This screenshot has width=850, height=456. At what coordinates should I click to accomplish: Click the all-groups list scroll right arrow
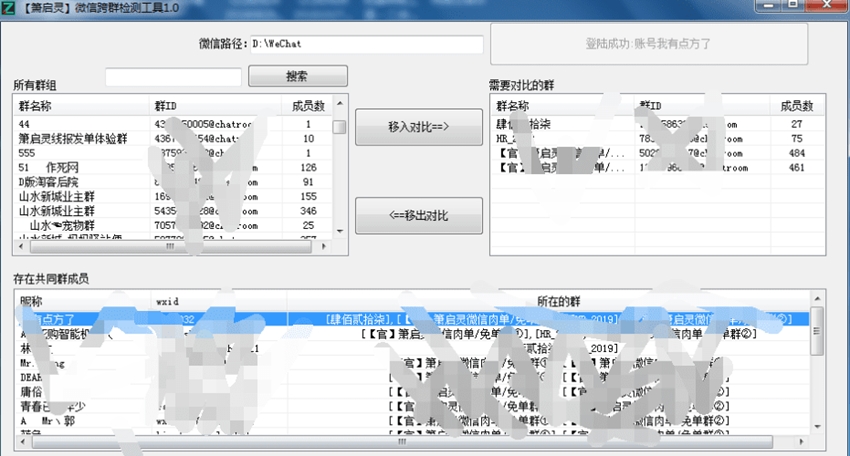coord(324,247)
